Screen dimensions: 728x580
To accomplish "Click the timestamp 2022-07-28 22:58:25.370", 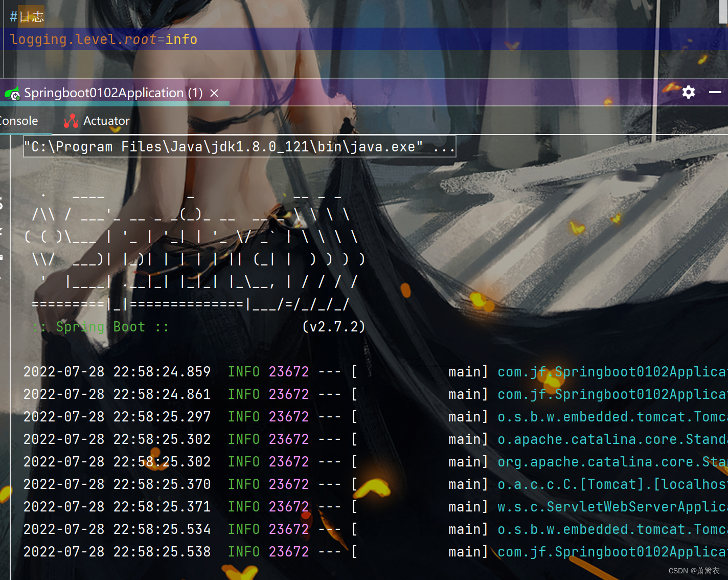I will pyautogui.click(x=117, y=484).
